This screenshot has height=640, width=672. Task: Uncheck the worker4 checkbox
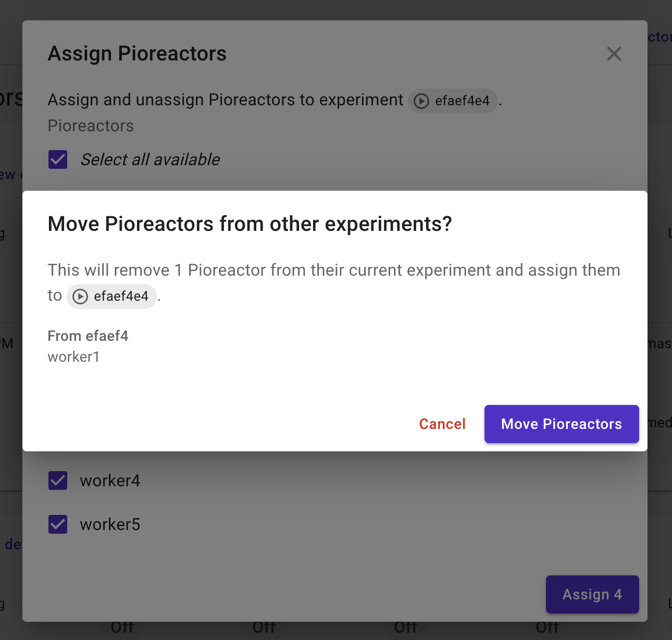point(58,481)
